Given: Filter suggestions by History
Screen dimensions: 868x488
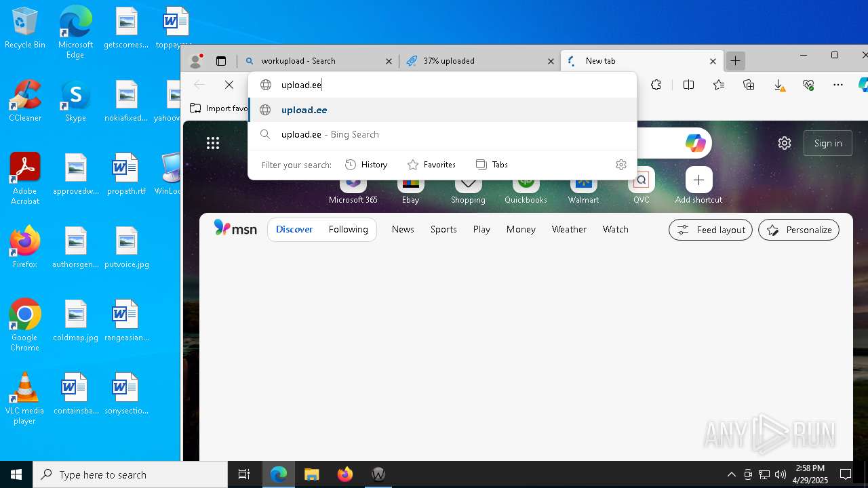Looking at the screenshot, I should tap(366, 165).
